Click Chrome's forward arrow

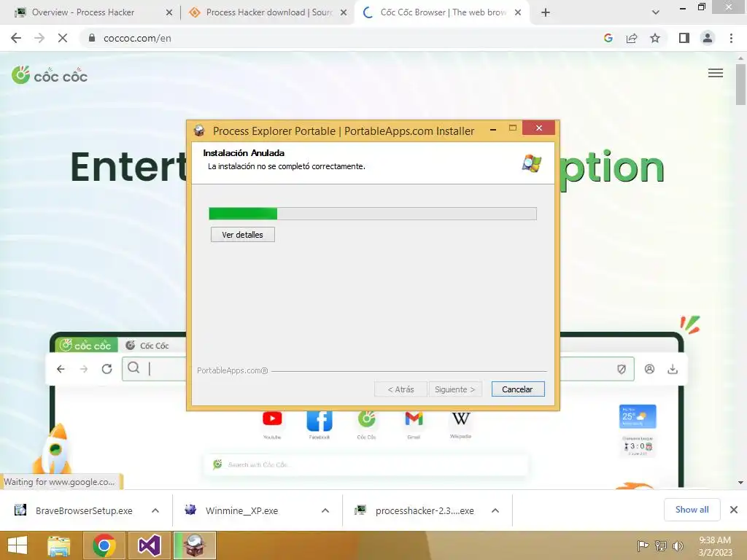[39, 38]
